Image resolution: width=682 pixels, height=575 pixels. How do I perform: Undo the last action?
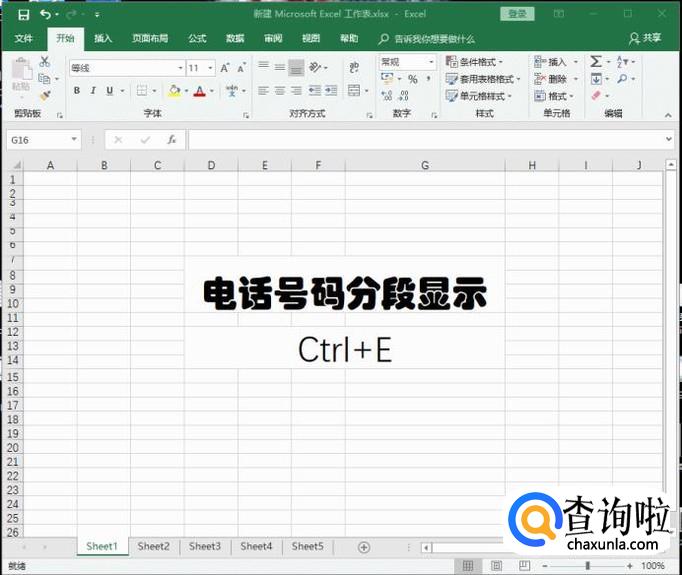click(45, 14)
